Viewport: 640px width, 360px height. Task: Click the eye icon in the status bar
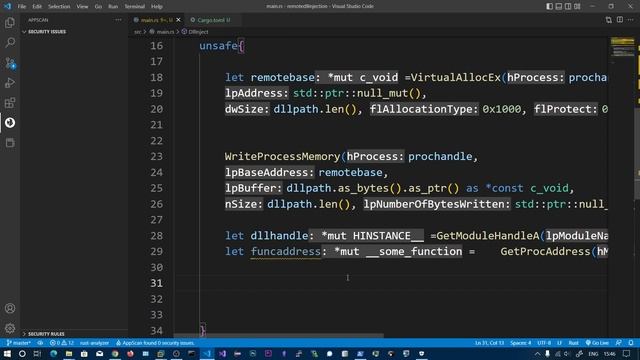point(40,343)
